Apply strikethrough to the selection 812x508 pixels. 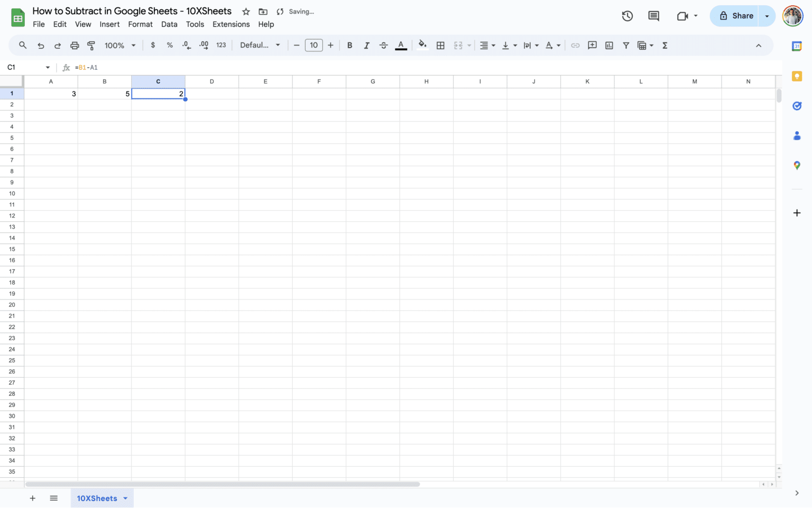point(383,45)
